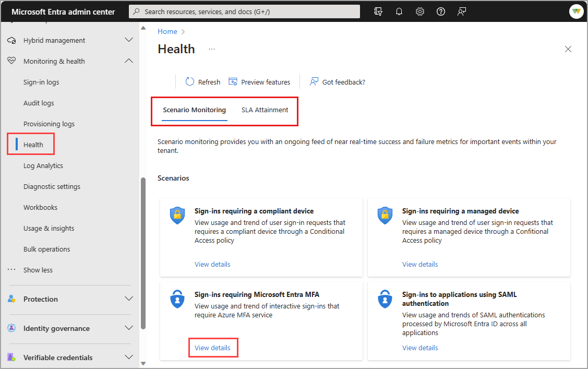The width and height of the screenshot is (588, 369).
Task: Click 'Sign-ins requiring a compliant device' heading
Action: click(x=254, y=211)
